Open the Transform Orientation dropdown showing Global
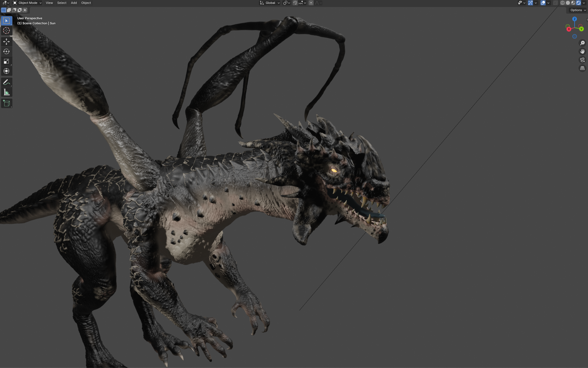588x368 pixels. click(x=269, y=3)
